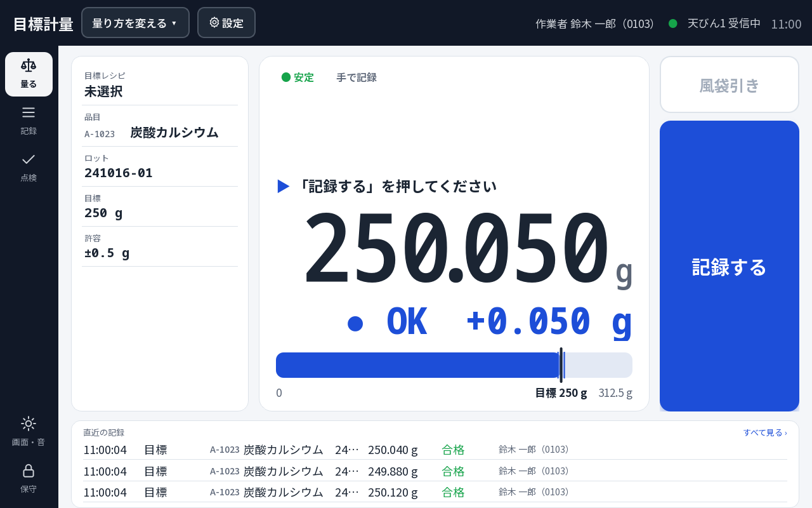Click the 312.5 g scale maximum label
This screenshot has height=508, width=812.
(x=615, y=393)
